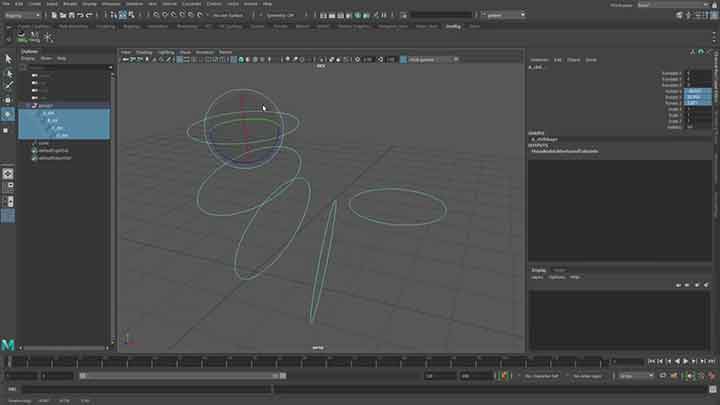
Task: Click the Go to end of range button
Action: click(711, 362)
